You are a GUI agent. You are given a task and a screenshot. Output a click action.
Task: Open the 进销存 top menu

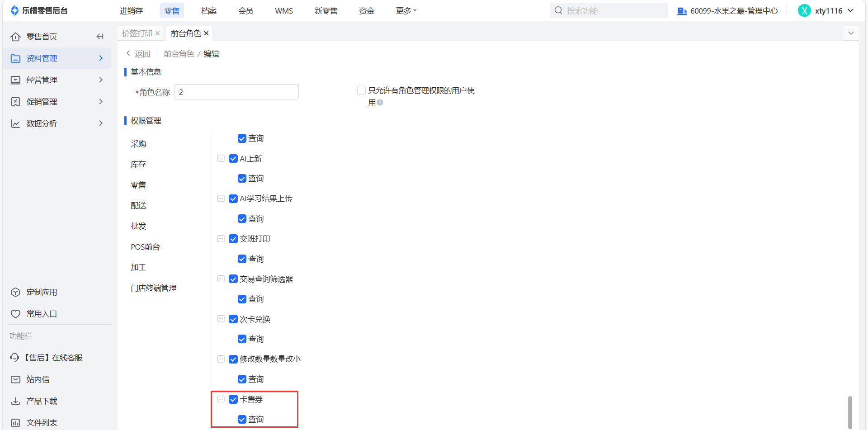131,10
